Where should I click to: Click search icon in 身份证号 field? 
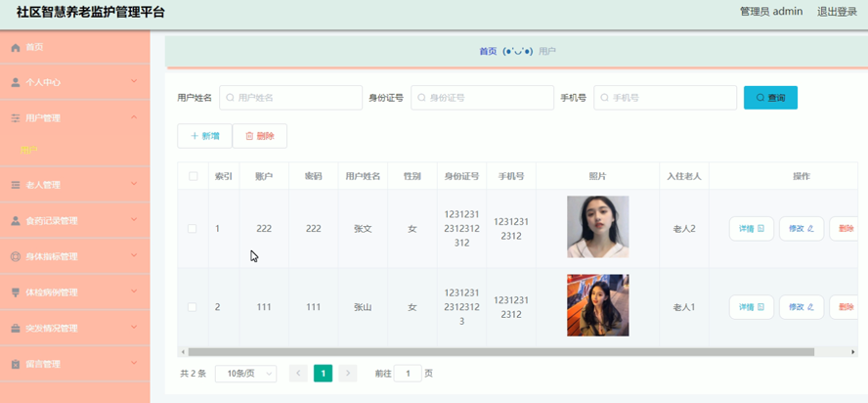pyautogui.click(x=422, y=98)
